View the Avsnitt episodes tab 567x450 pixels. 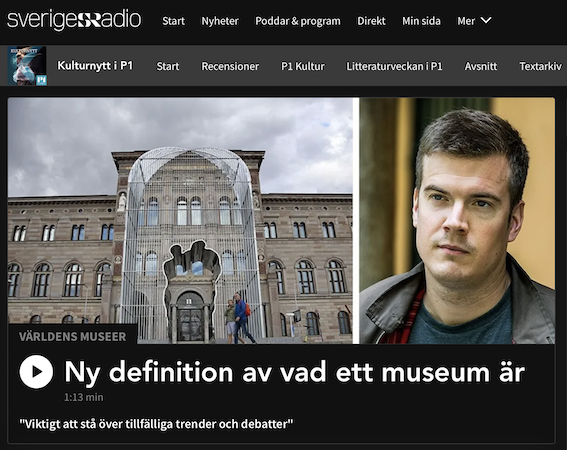pos(481,66)
